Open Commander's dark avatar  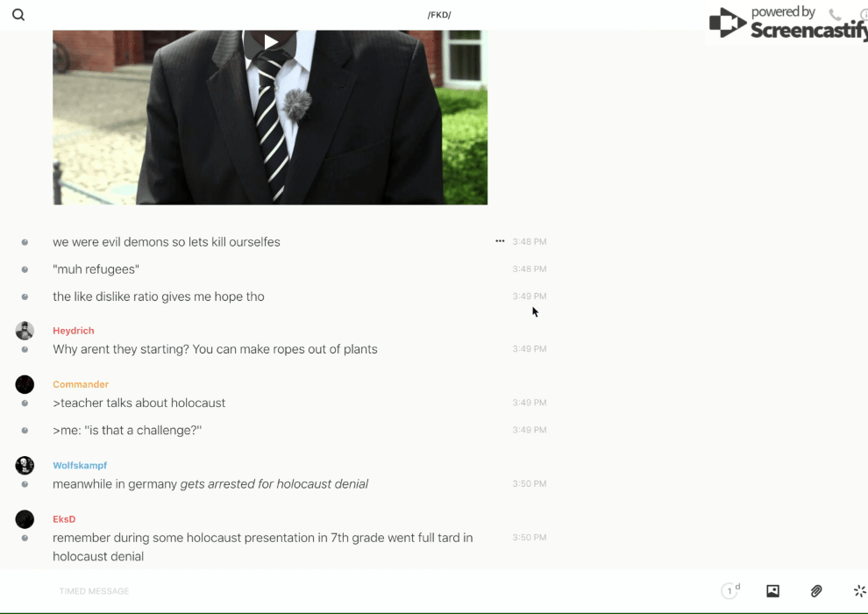point(25,384)
